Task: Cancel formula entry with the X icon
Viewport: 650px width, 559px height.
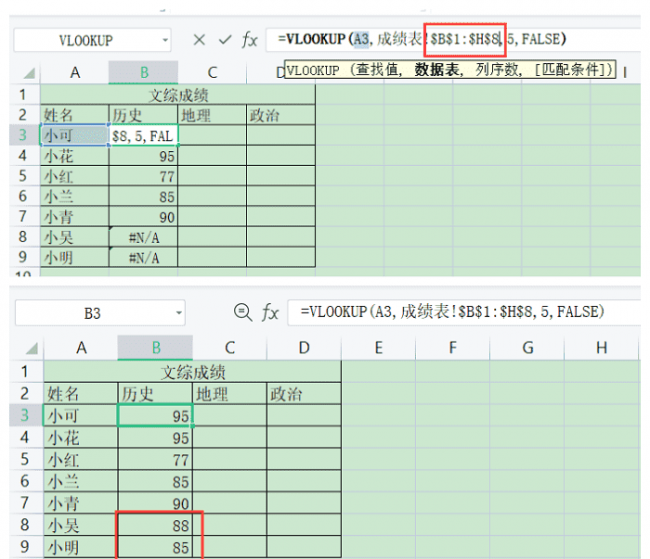Action: pos(199,40)
